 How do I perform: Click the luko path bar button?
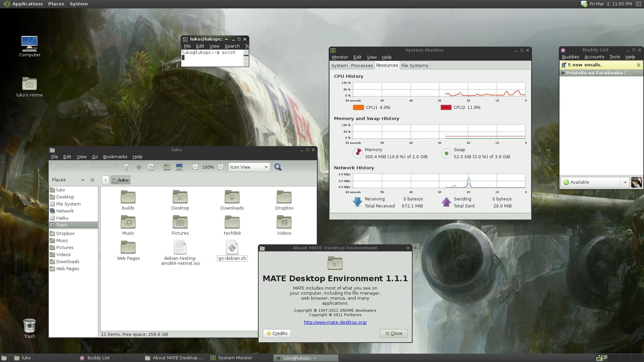(121, 180)
